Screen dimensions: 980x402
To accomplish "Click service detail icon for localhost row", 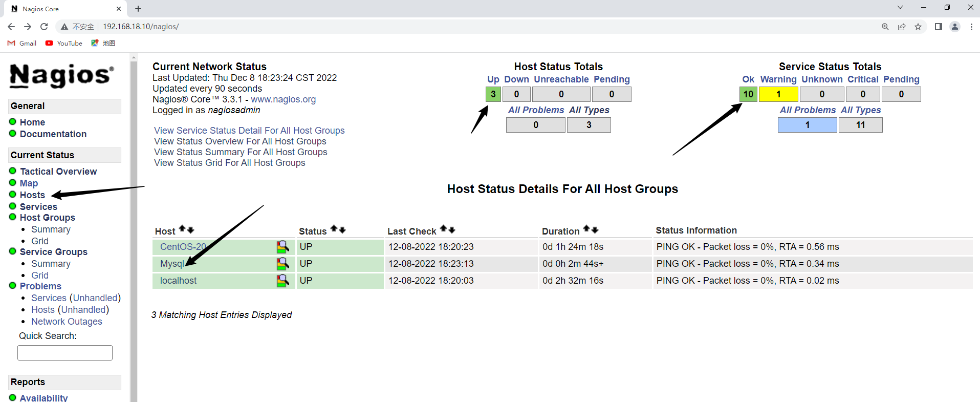I will [x=282, y=281].
